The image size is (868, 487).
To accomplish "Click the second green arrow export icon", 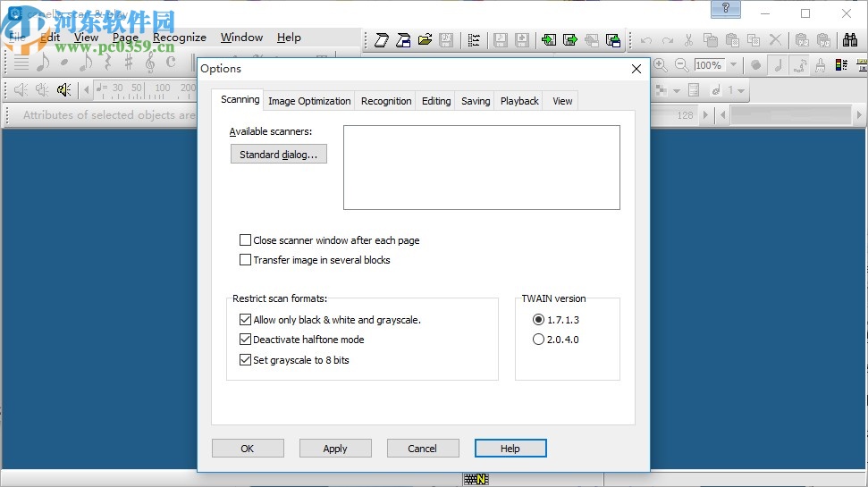I will 569,40.
